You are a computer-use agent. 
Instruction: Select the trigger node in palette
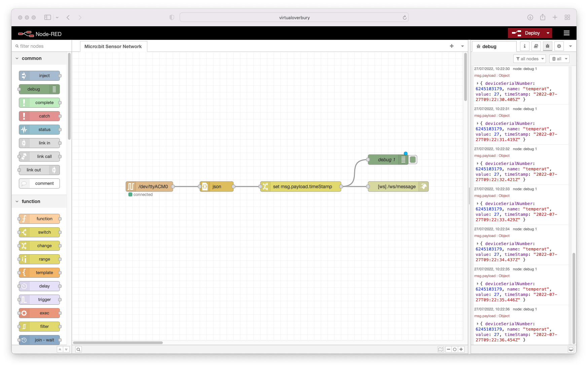pos(39,300)
